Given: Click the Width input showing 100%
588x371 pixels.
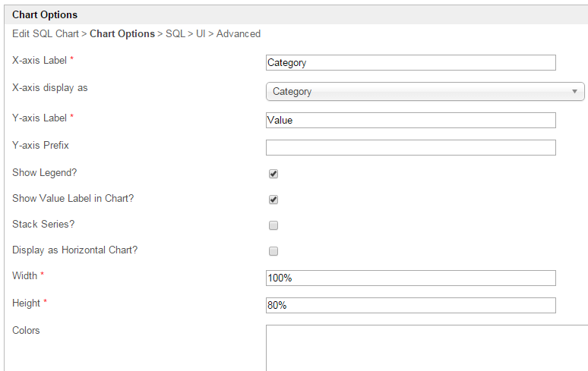Looking at the screenshot, I should (x=410, y=278).
